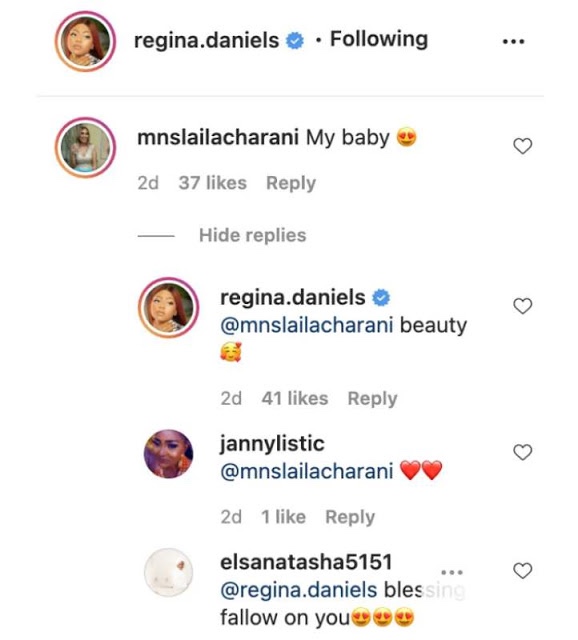This screenshot has width=578, height=640.
Task: Open more options beside elsanatasha5151's comment
Action: tap(452, 572)
